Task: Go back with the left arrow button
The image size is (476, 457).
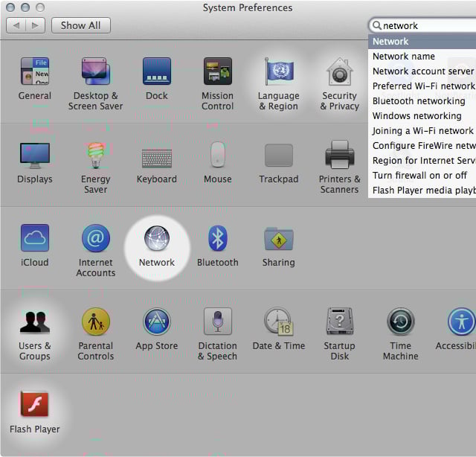Action: pos(16,25)
